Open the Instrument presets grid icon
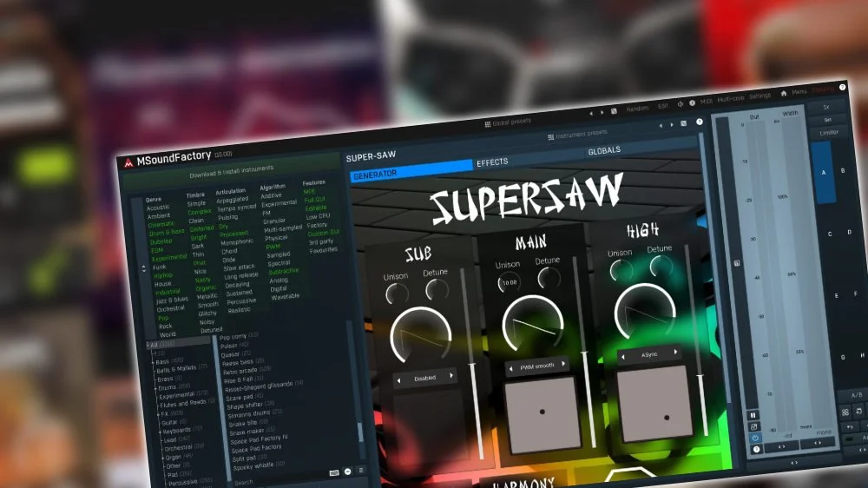 point(551,137)
